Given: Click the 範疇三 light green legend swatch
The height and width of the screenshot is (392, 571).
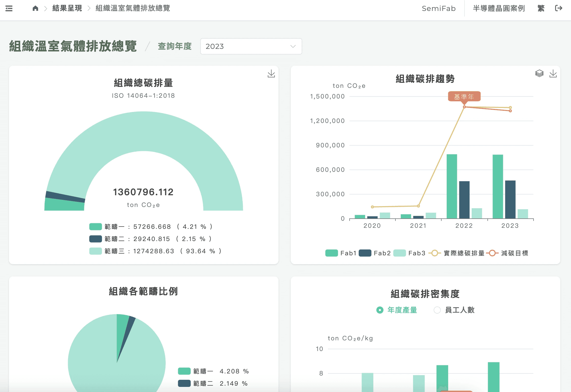Looking at the screenshot, I should pyautogui.click(x=96, y=251).
